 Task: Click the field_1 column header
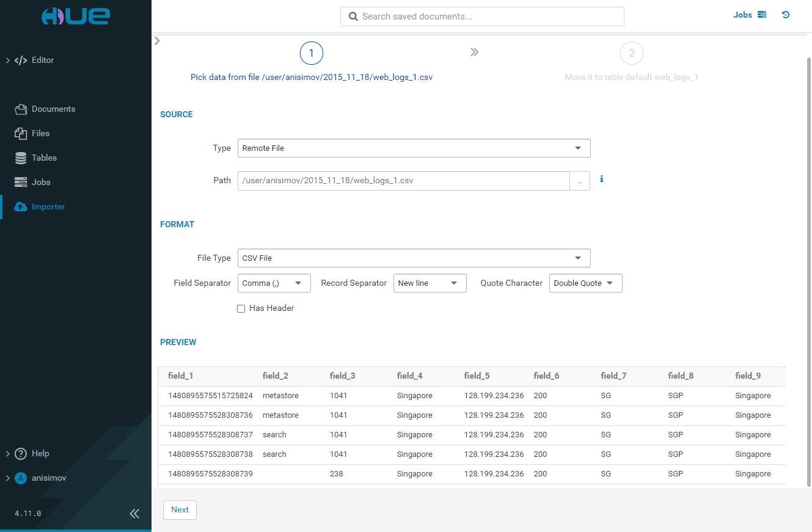(x=181, y=376)
